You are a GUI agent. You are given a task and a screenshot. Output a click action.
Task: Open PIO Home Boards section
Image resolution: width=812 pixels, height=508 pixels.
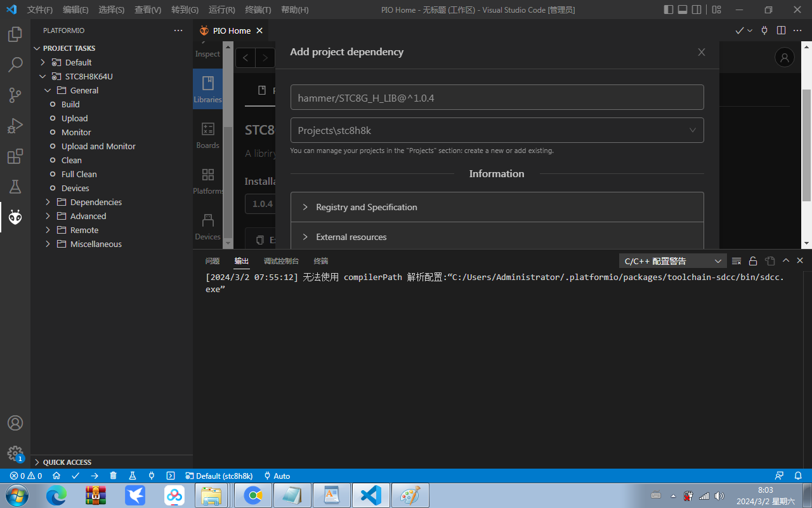207,135
